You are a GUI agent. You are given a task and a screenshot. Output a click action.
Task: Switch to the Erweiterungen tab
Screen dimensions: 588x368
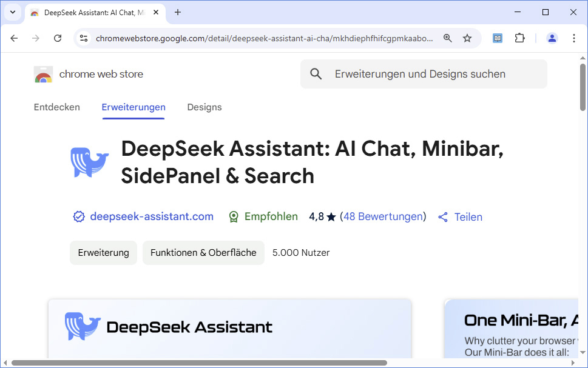point(133,107)
